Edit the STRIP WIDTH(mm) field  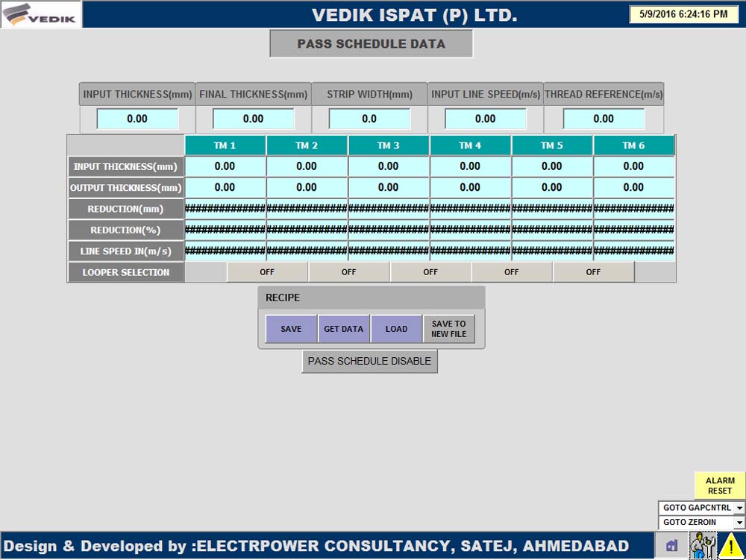click(369, 119)
